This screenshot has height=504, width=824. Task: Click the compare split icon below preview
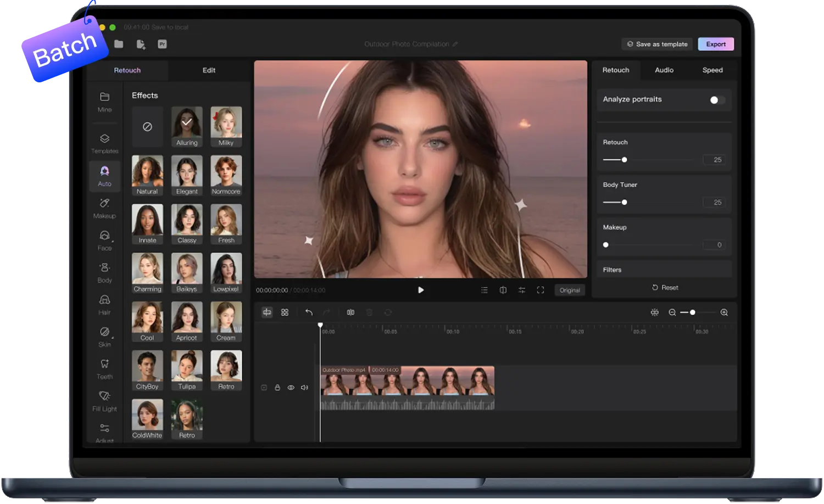pyautogui.click(x=503, y=290)
